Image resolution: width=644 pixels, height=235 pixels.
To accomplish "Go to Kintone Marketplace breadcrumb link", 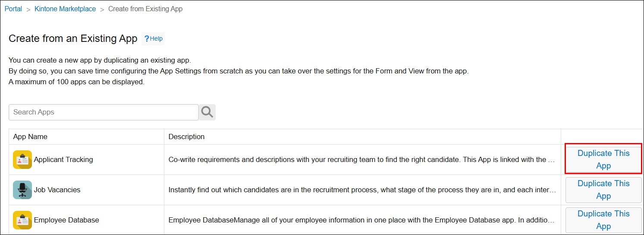I will 65,9.
